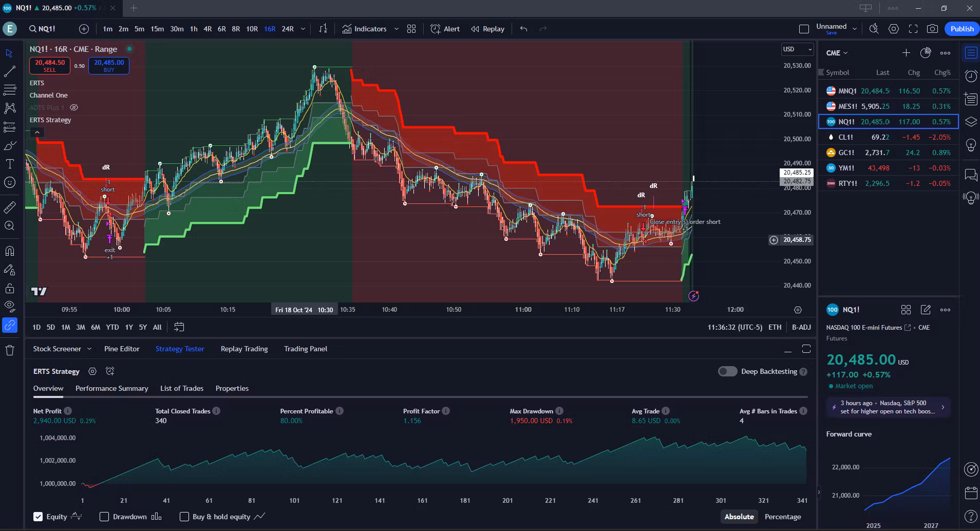The width and height of the screenshot is (980, 531).
Task: Switch to List of Trades tab
Action: pos(182,388)
